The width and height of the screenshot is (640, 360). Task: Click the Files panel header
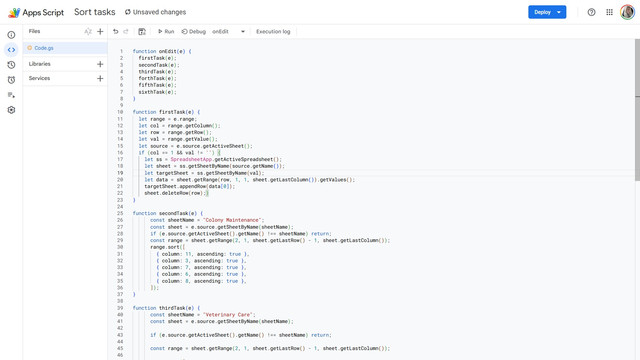[34, 31]
